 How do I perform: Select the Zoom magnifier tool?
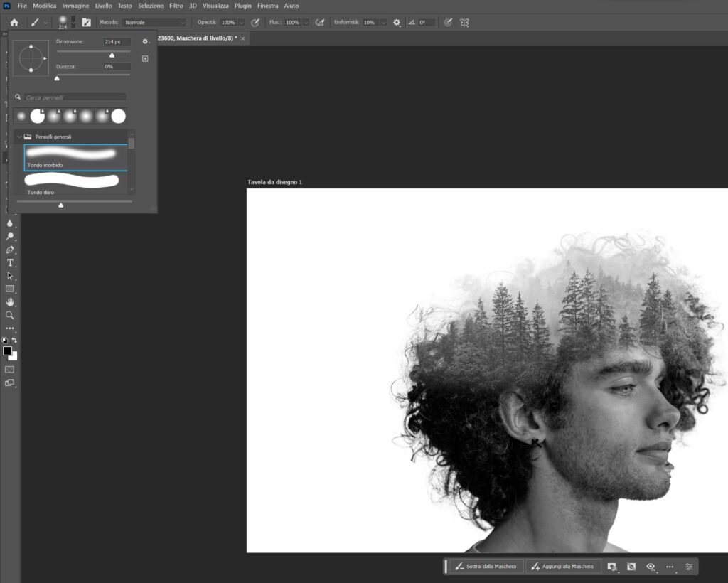coord(10,315)
